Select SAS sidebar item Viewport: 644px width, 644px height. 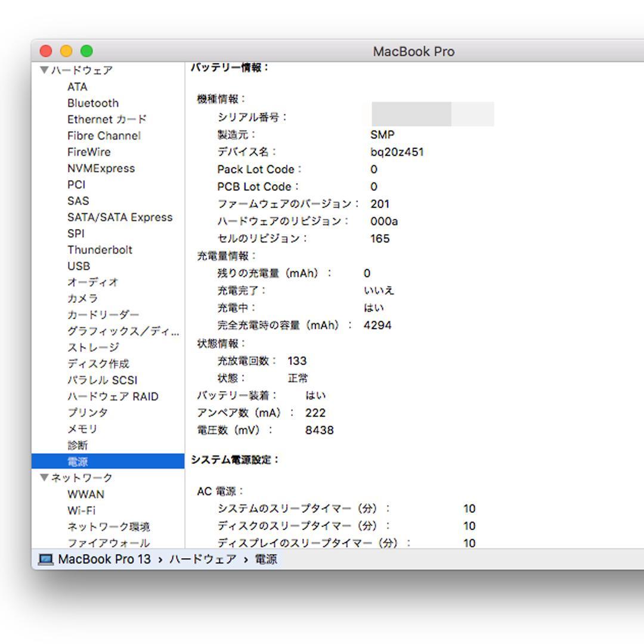coord(78,201)
